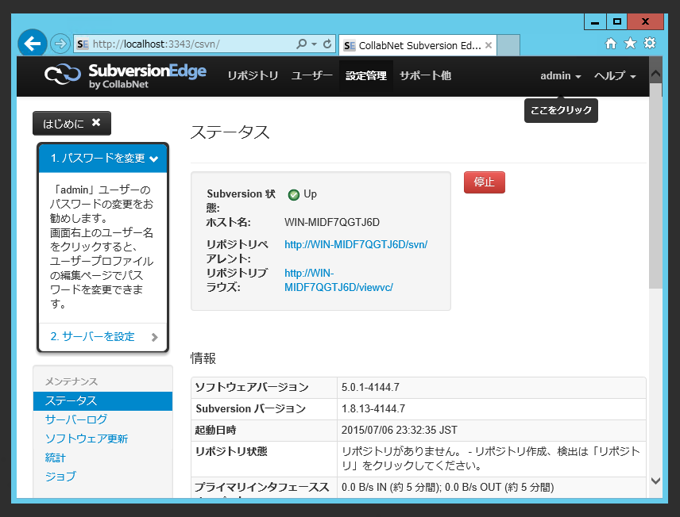Click the green Up status icon
This screenshot has width=680, height=517.
(294, 195)
